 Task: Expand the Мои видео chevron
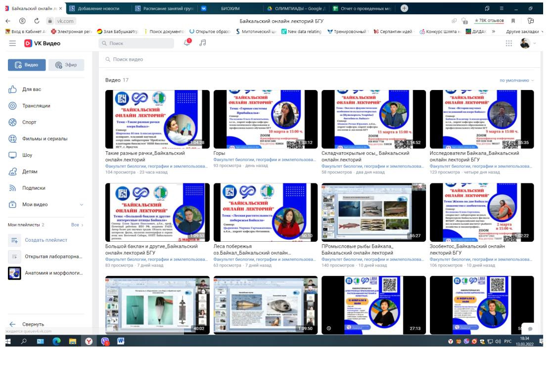pos(82,205)
